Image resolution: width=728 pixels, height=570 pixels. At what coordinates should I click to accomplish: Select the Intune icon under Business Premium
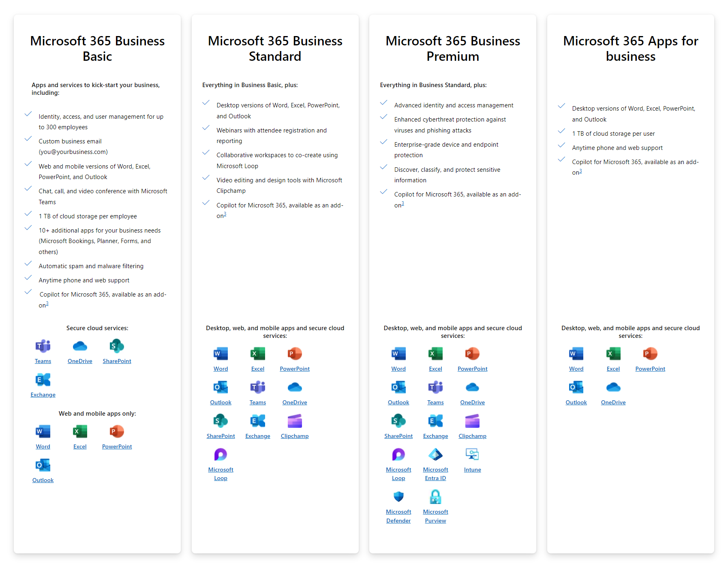point(472,455)
